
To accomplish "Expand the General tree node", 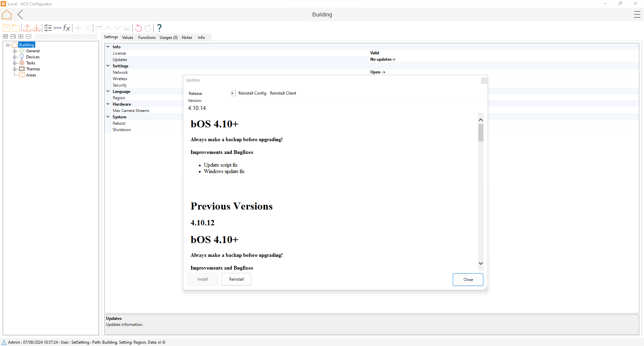I will 15,51.
